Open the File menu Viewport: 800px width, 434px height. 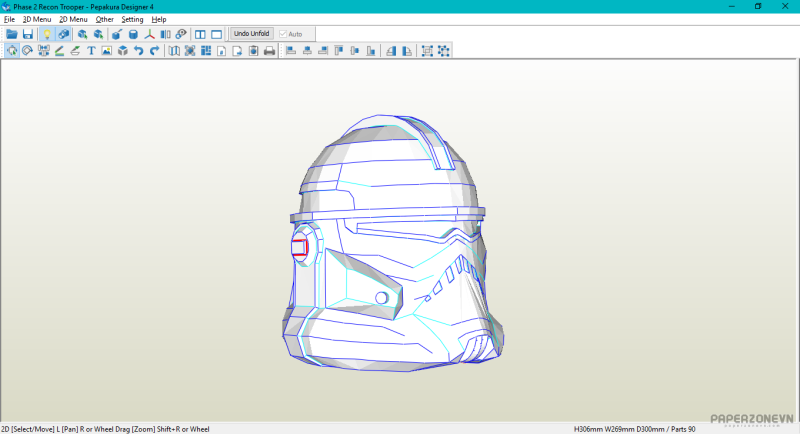click(9, 19)
